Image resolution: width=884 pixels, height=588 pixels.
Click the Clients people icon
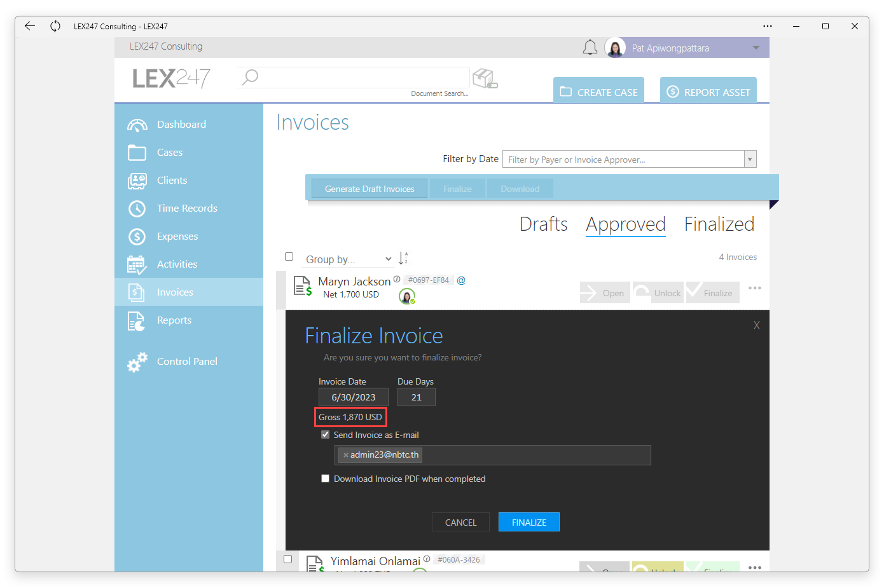[x=137, y=181]
